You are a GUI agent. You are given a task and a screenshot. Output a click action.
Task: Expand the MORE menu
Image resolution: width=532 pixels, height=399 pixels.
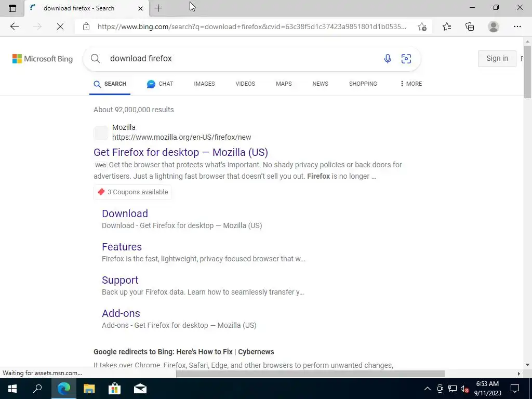(411, 84)
